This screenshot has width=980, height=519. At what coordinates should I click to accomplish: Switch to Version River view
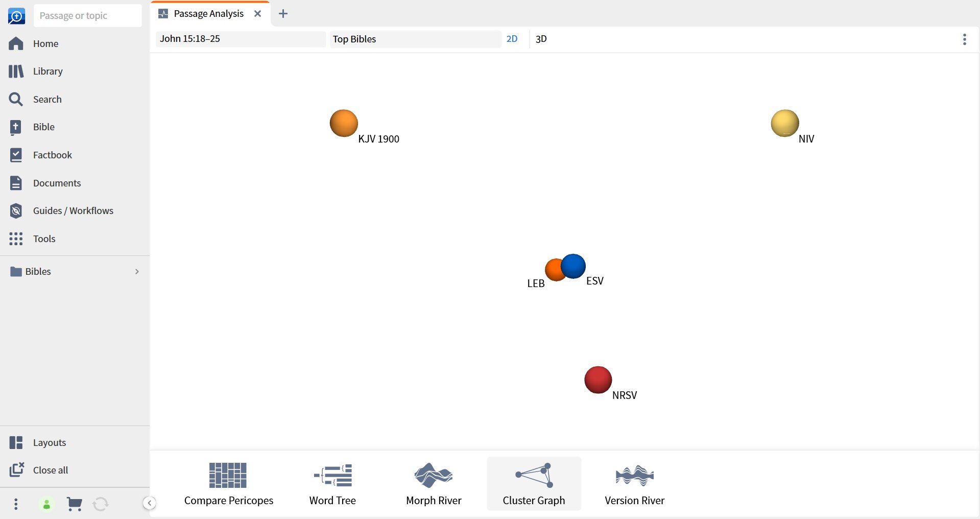tap(635, 484)
